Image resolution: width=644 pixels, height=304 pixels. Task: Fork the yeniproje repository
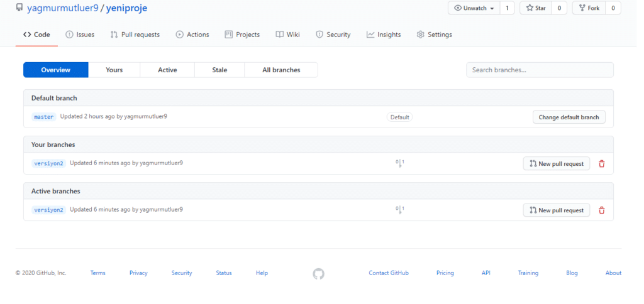(589, 8)
